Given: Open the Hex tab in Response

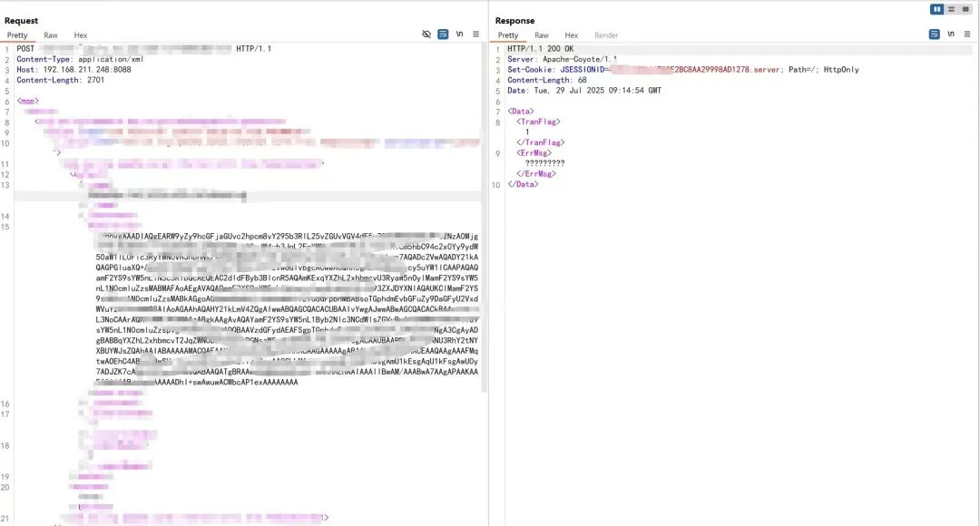Looking at the screenshot, I should pyautogui.click(x=572, y=35).
